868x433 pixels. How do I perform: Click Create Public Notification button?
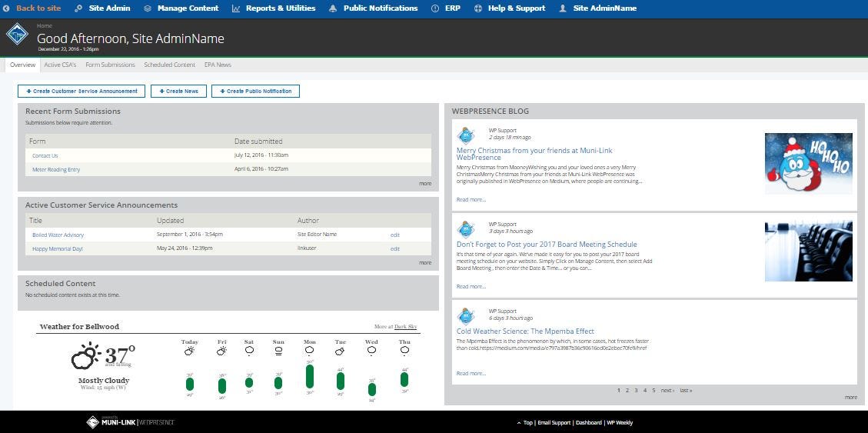[x=255, y=92]
